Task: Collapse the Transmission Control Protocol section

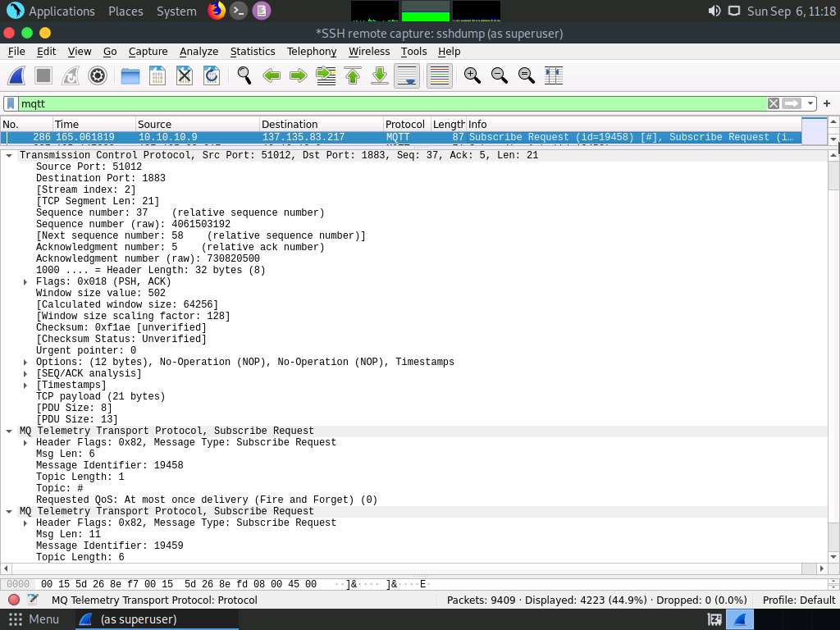Action: point(8,155)
